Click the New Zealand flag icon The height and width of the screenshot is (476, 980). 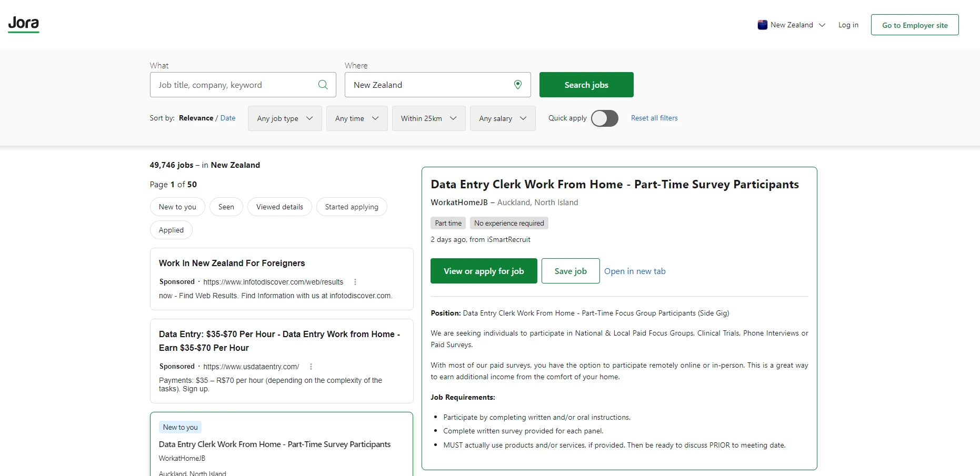762,25
